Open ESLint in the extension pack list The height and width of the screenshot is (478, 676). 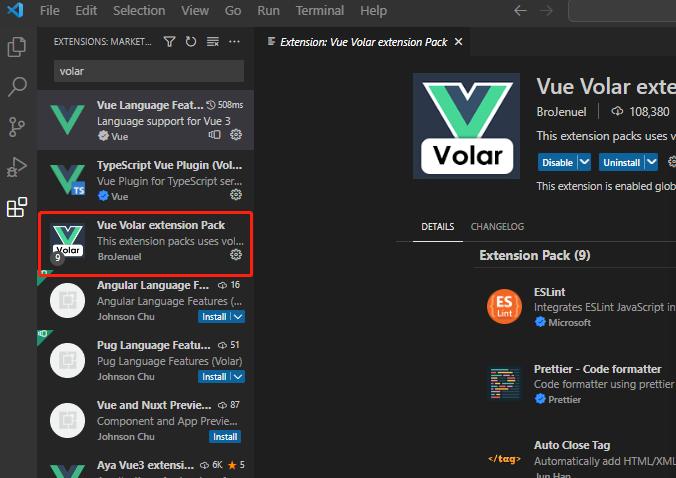point(549,292)
